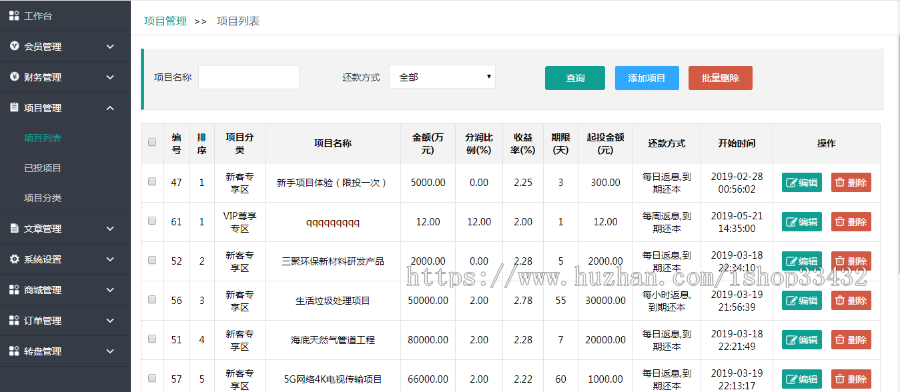The image size is (900, 392).
Task: Click trash icon for project 52
Action: pos(840,261)
